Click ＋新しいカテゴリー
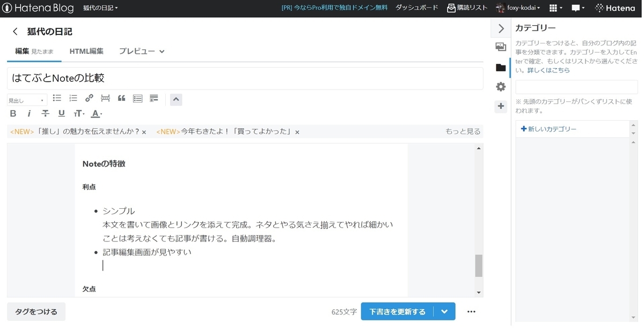This screenshot has width=644, height=336. pyautogui.click(x=548, y=129)
